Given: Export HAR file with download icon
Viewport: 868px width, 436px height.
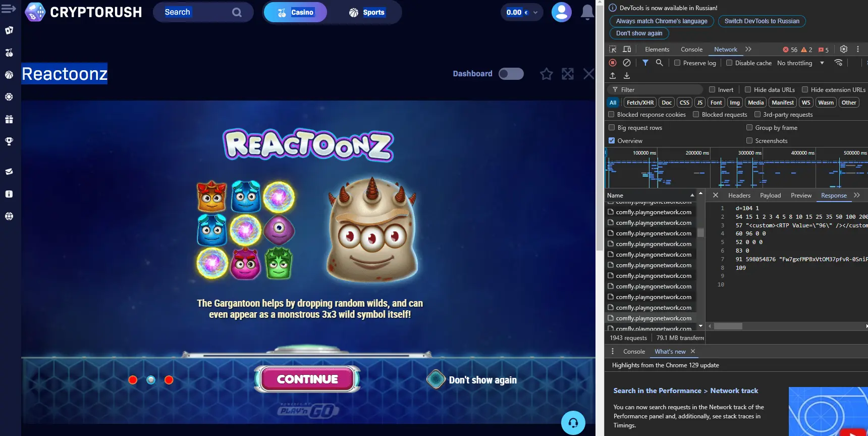Looking at the screenshot, I should click(627, 76).
